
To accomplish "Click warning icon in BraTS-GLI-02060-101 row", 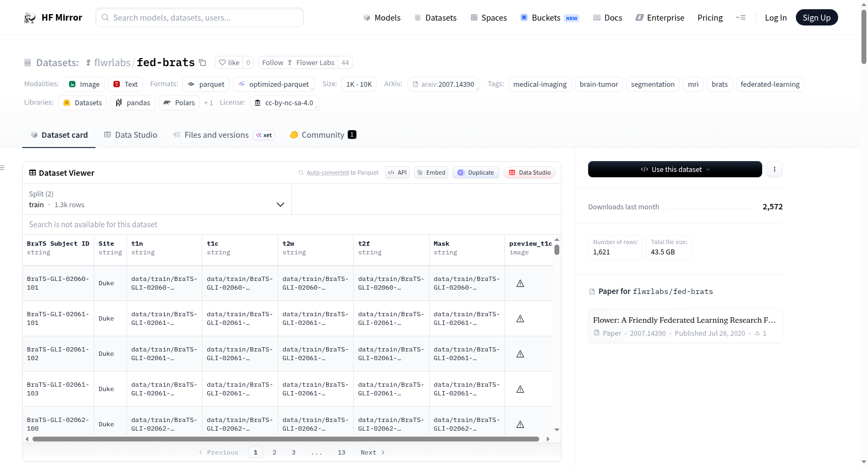I will (x=520, y=283).
